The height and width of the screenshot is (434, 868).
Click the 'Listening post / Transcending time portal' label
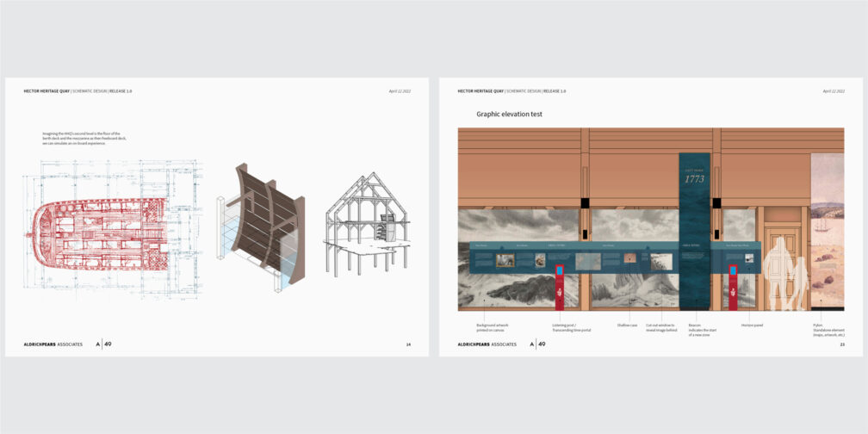pos(572,327)
